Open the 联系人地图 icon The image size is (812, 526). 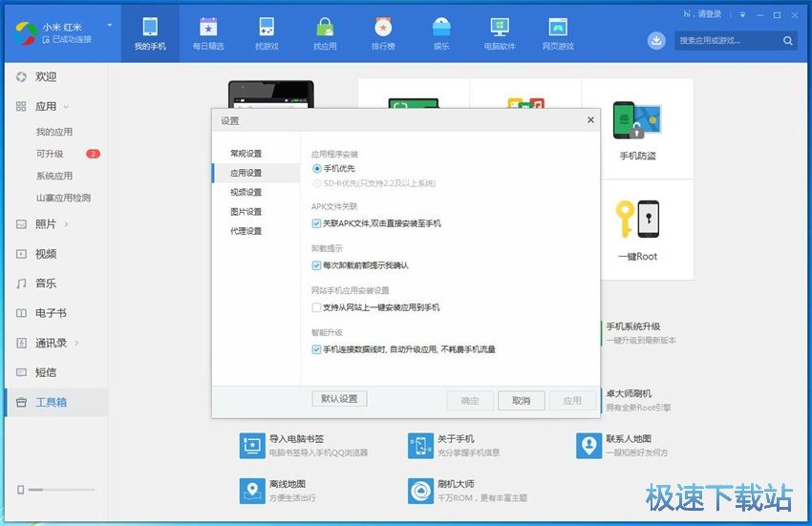tap(588, 446)
